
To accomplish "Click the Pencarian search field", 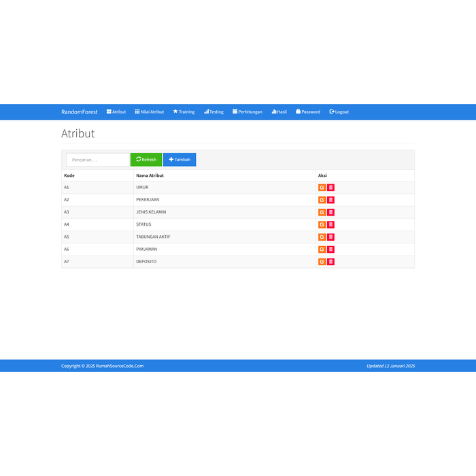I will coord(97,160).
